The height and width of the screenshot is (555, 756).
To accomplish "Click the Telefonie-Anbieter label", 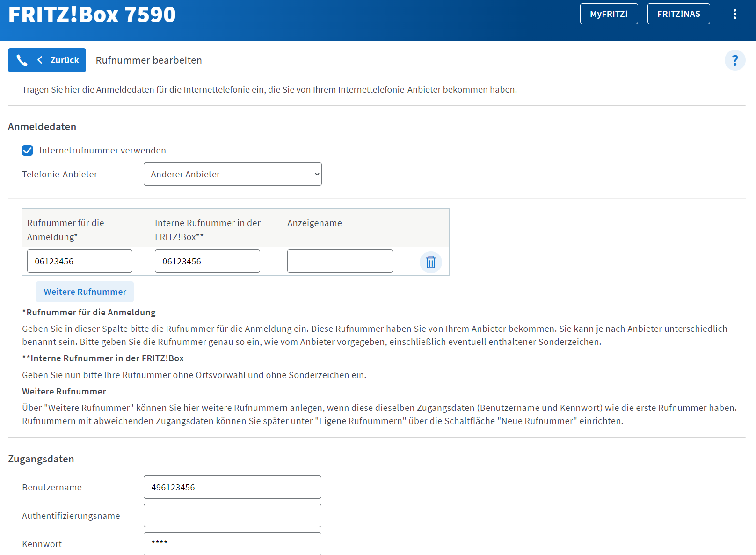I will 59,174.
